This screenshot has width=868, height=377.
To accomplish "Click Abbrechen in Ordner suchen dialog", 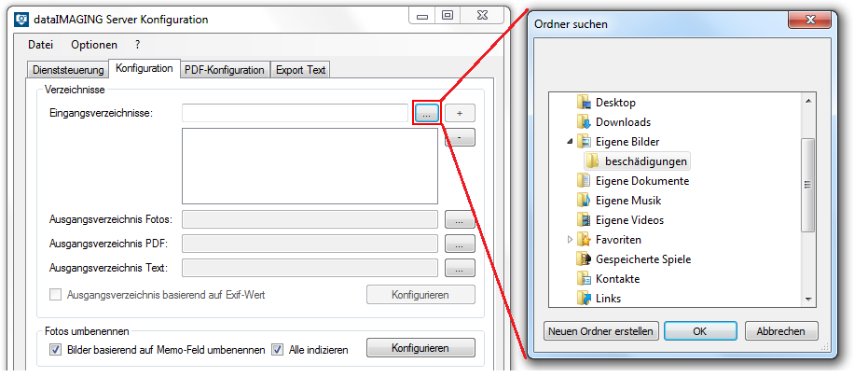I will coord(781,331).
